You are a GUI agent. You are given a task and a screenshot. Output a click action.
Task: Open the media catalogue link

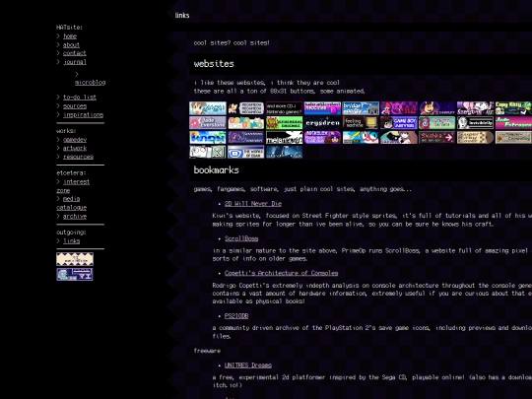point(71,203)
